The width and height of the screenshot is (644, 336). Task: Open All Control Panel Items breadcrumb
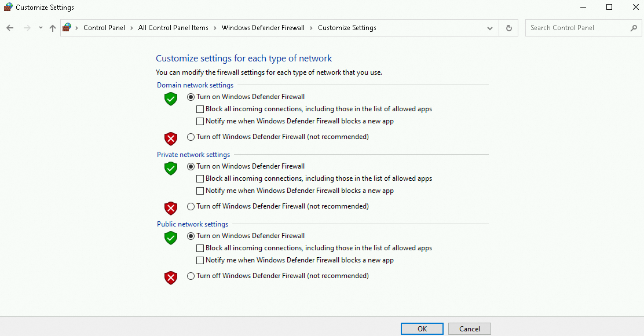click(173, 28)
